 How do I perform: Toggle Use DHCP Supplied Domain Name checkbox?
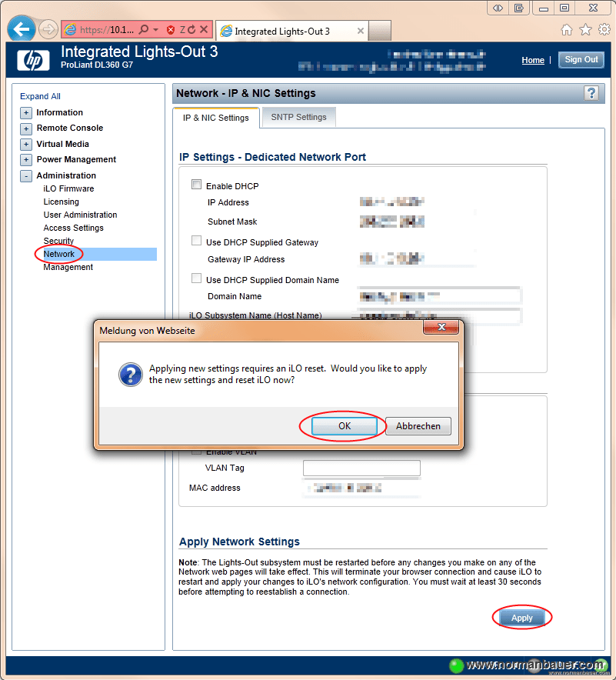tap(196, 278)
